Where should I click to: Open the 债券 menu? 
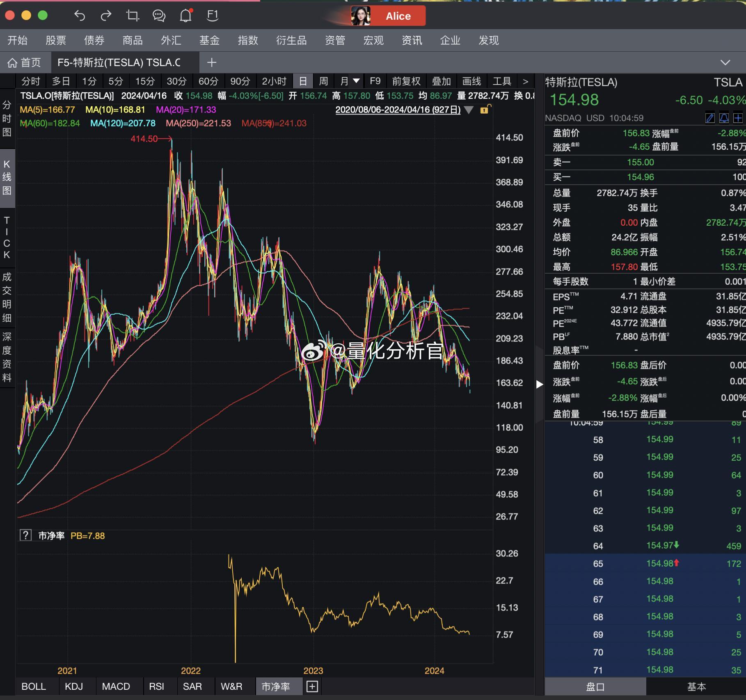94,40
